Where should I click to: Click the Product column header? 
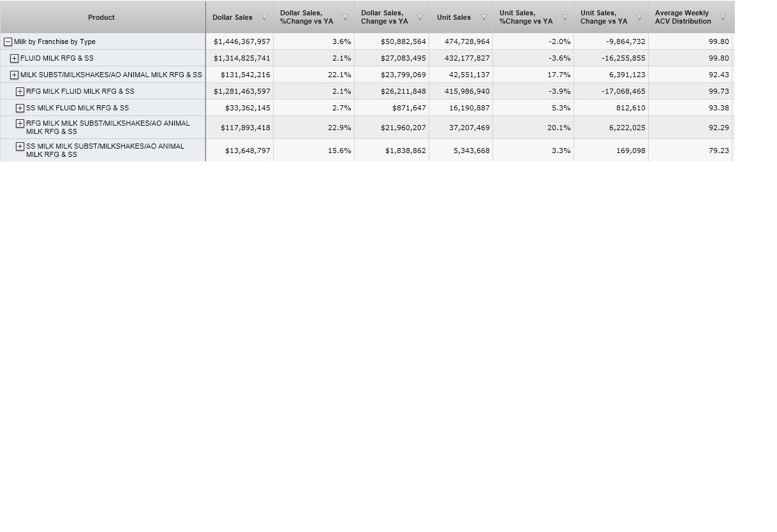click(x=101, y=17)
